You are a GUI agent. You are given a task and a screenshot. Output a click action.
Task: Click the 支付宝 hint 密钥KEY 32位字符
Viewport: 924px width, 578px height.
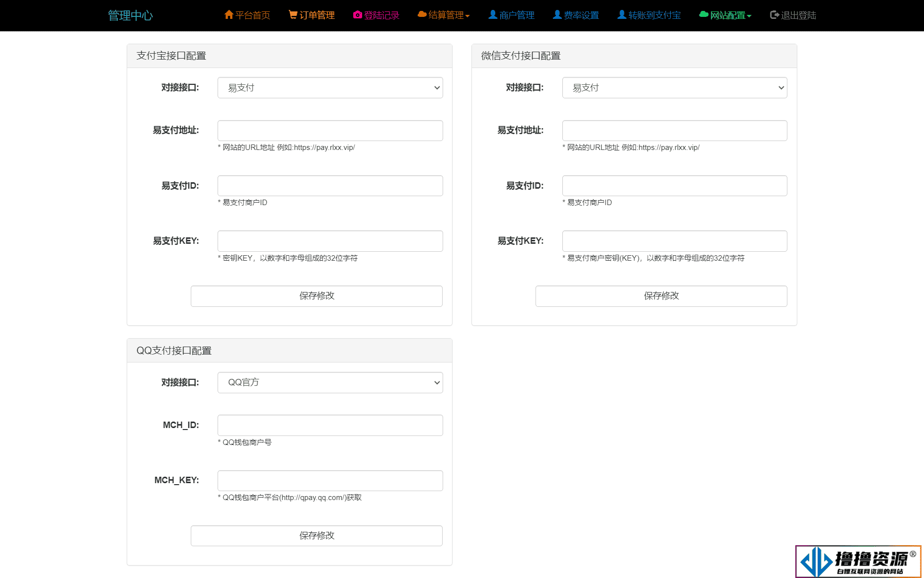pyautogui.click(x=288, y=258)
